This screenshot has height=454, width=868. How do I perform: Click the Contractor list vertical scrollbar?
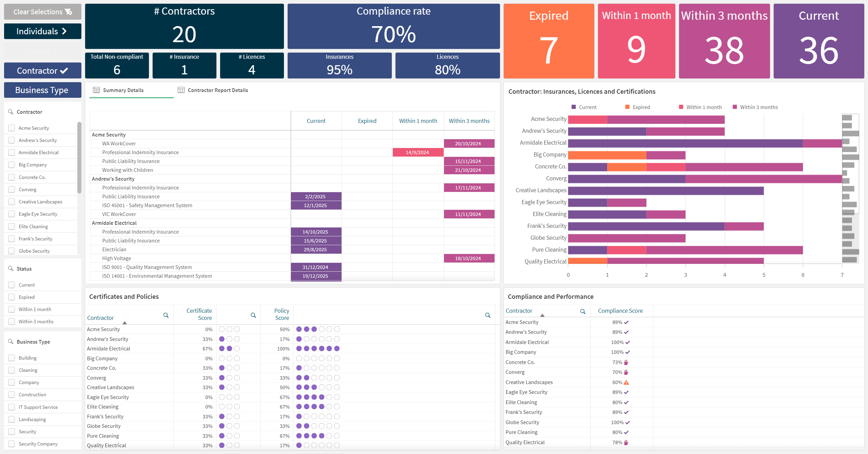click(x=79, y=158)
